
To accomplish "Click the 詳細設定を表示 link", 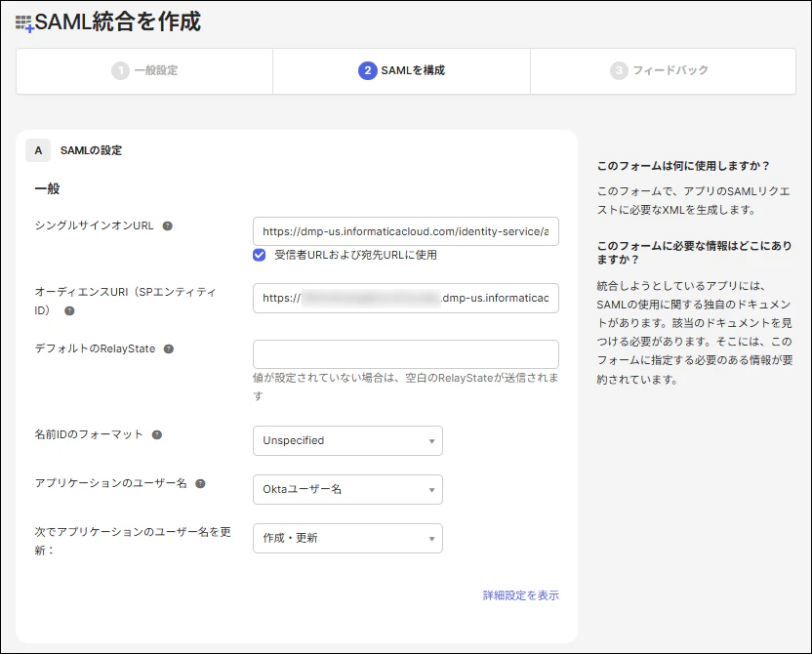I will [520, 594].
